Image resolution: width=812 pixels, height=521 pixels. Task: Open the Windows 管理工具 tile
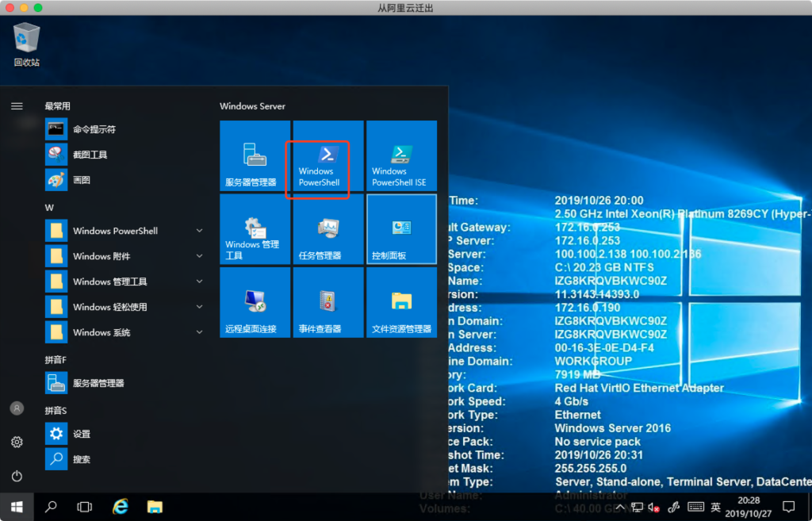pyautogui.click(x=255, y=230)
